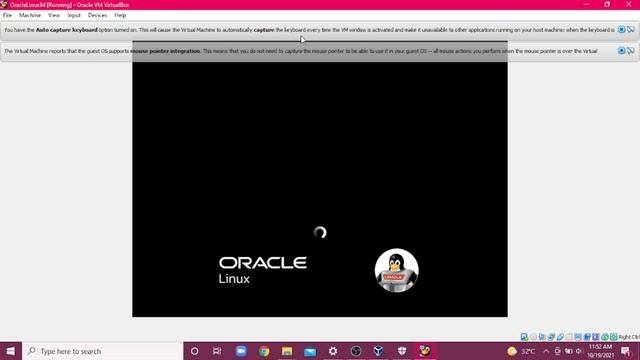Open VirtualBox Manager cube icon on the taskbar
This screenshot has width=640, height=360.
[x=379, y=351]
